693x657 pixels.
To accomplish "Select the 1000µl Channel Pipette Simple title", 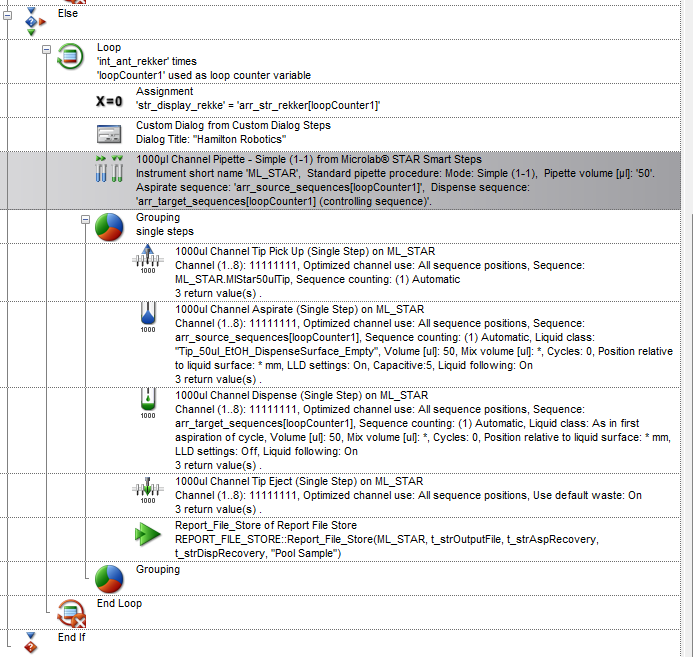I will click(x=309, y=160).
